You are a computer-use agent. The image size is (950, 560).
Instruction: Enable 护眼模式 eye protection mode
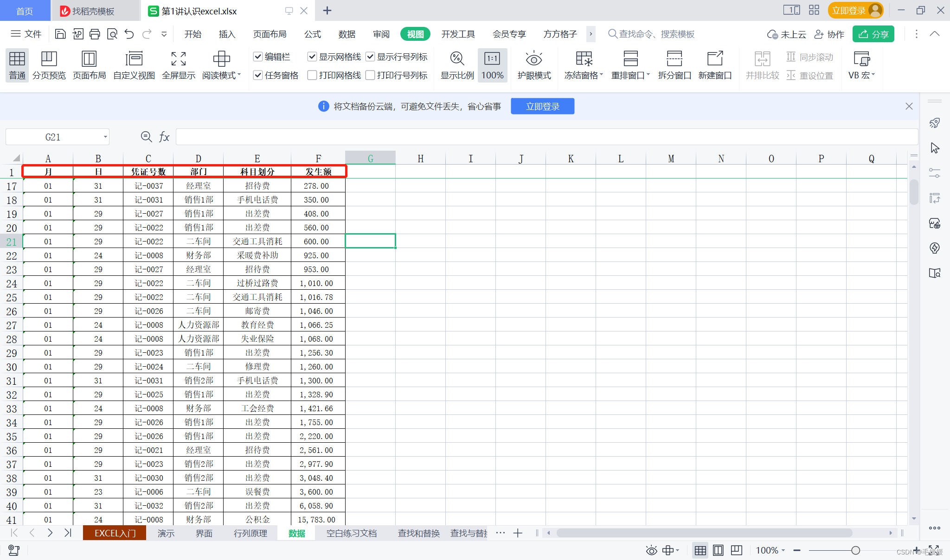[534, 65]
